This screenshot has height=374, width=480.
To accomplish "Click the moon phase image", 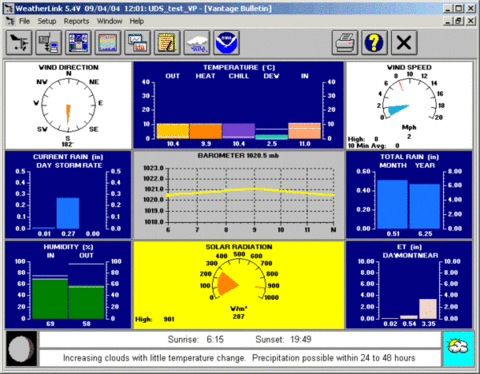I will tap(21, 348).
